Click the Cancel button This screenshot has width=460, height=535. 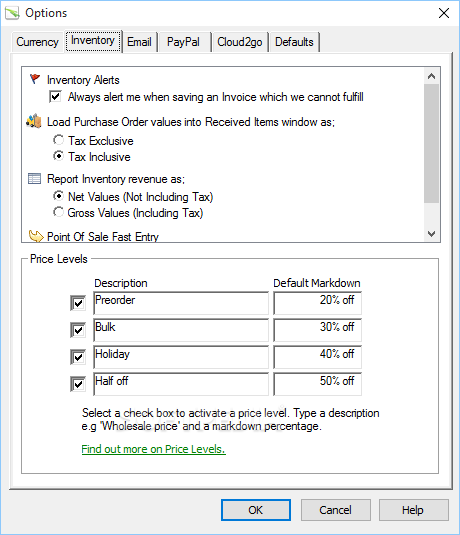click(335, 510)
